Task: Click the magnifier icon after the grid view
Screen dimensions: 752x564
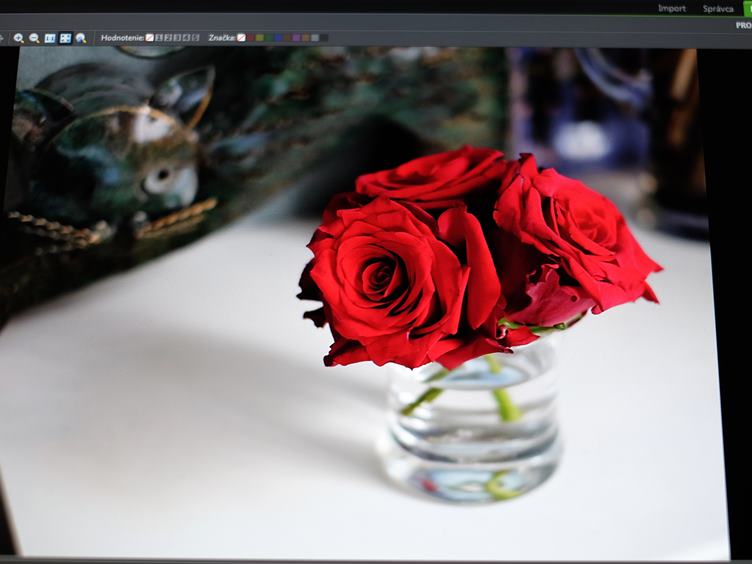Action: click(x=81, y=38)
